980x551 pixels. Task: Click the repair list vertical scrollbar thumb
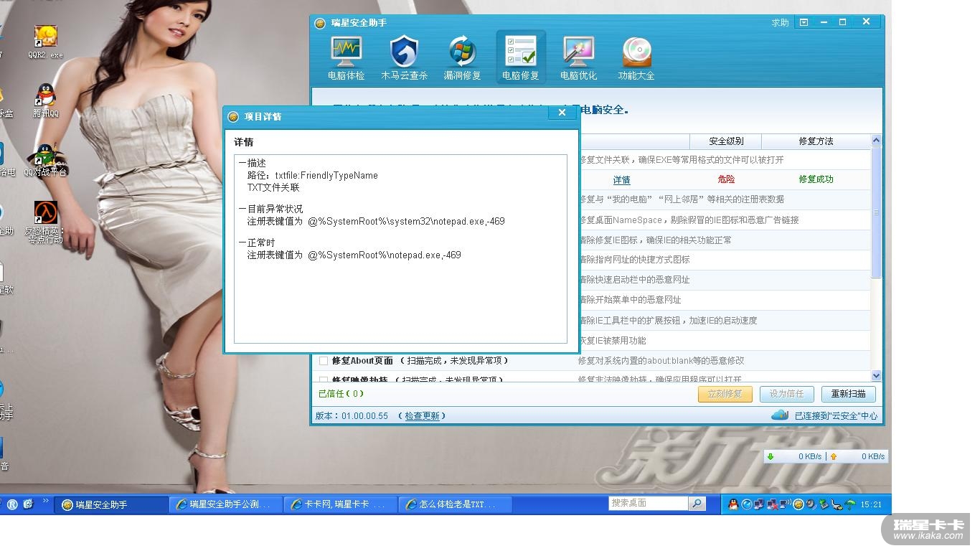876,212
